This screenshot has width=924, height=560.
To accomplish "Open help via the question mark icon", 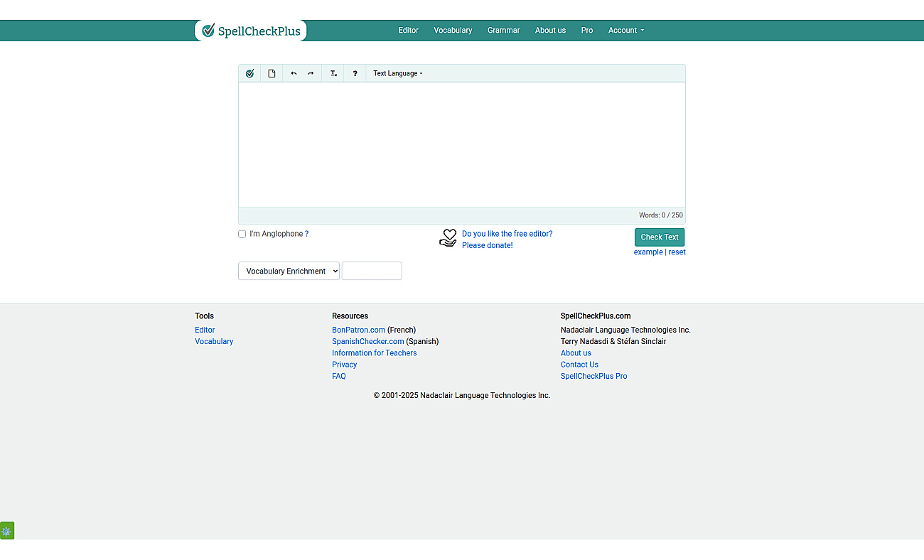I will coord(355,73).
